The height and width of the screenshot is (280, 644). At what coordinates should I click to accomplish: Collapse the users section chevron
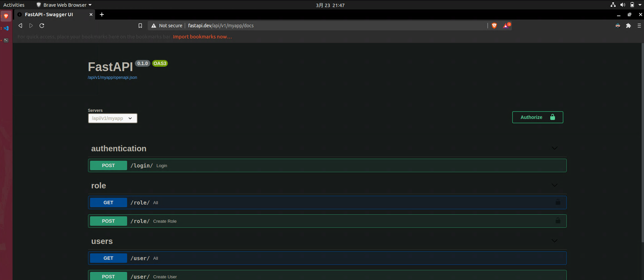click(x=555, y=241)
